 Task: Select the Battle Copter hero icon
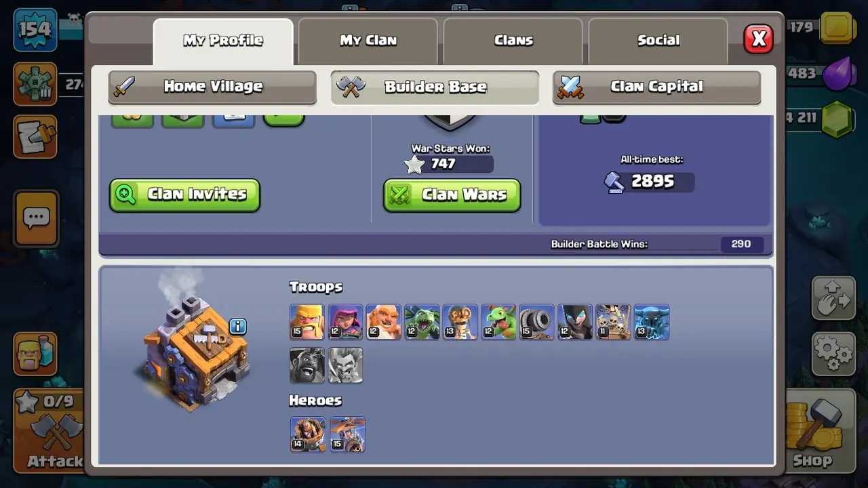[x=347, y=434]
